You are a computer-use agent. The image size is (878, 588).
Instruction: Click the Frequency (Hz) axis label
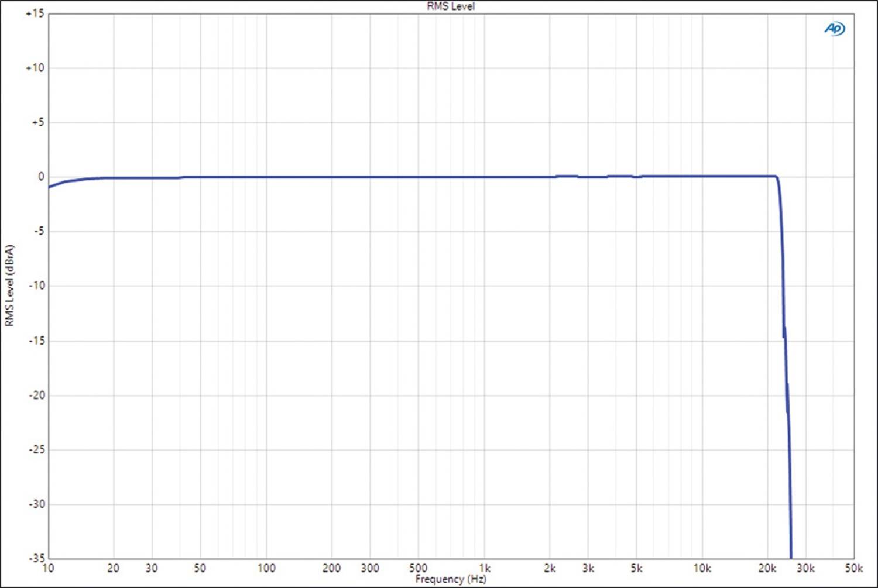click(x=451, y=579)
